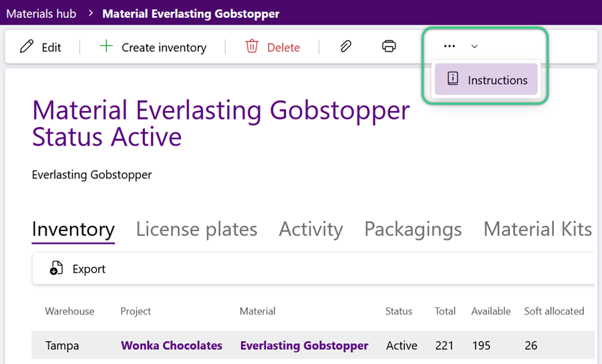Viewport: 602px width, 364px height.
Task: Switch to the Packagings tab
Action: 413,229
